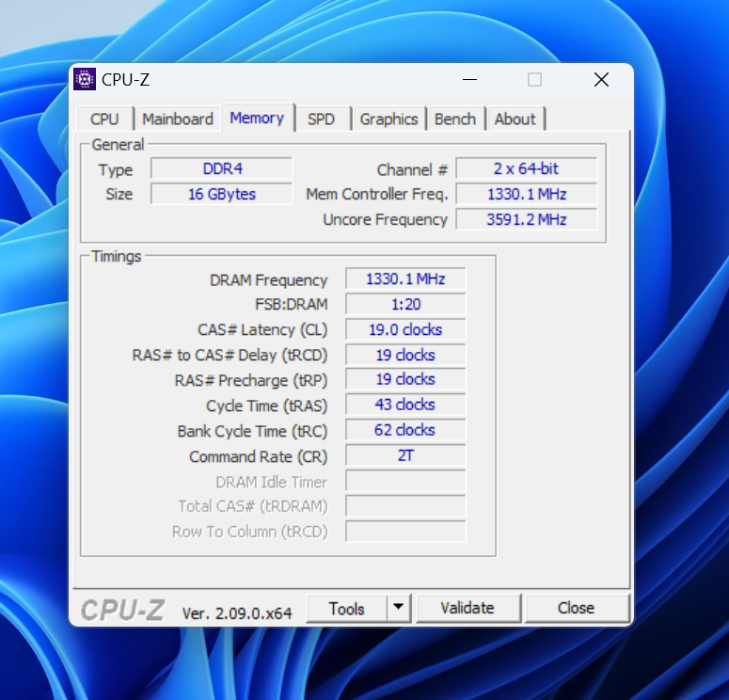This screenshot has width=729, height=700.
Task: Click the Cycle Time value 43 clocks
Action: [x=405, y=405]
